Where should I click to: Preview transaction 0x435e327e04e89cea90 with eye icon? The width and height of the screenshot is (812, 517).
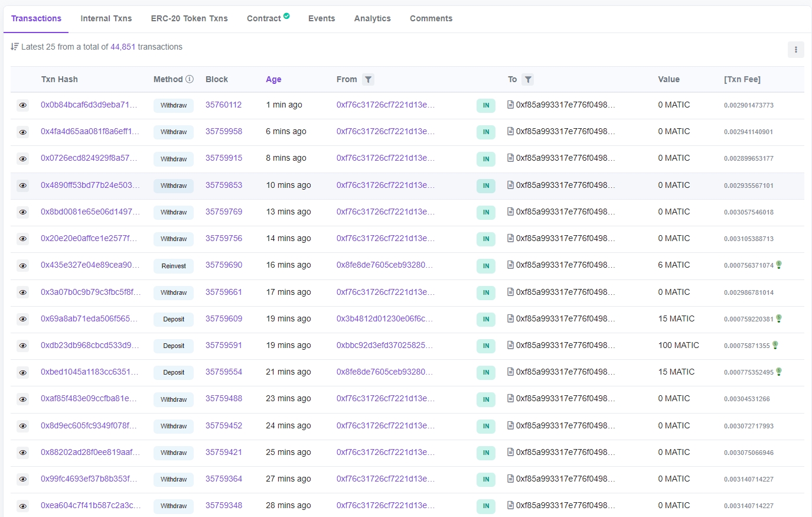tap(22, 266)
